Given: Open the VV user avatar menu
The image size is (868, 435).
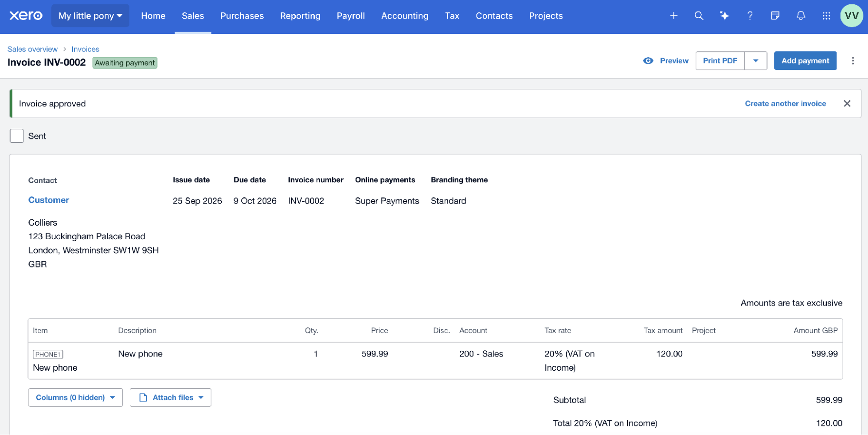Looking at the screenshot, I should point(851,16).
